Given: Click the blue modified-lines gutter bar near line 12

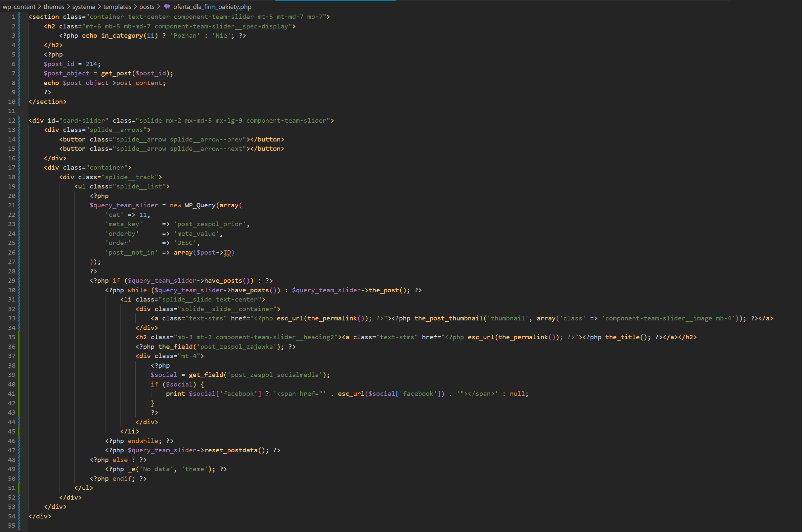Looking at the screenshot, I should [x=19, y=120].
